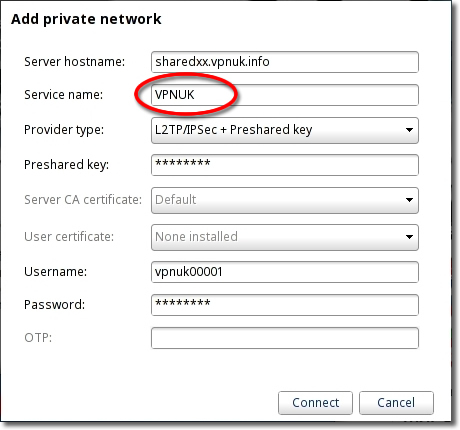Click the Cancel button
This screenshot has height=430, width=460.
[396, 403]
